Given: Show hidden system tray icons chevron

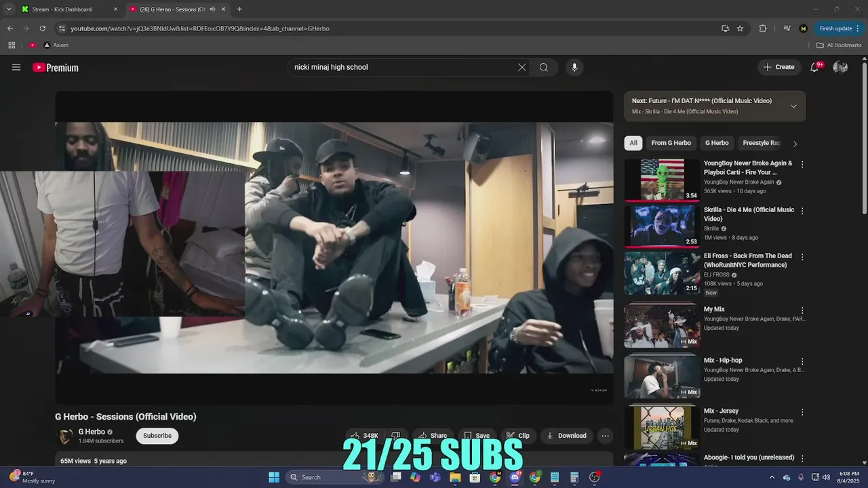Looking at the screenshot, I should [772, 477].
